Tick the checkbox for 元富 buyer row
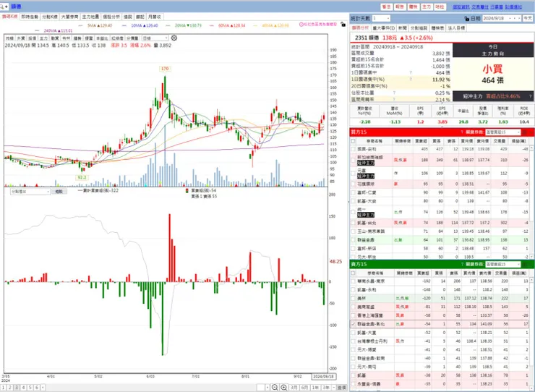 point(353,173)
